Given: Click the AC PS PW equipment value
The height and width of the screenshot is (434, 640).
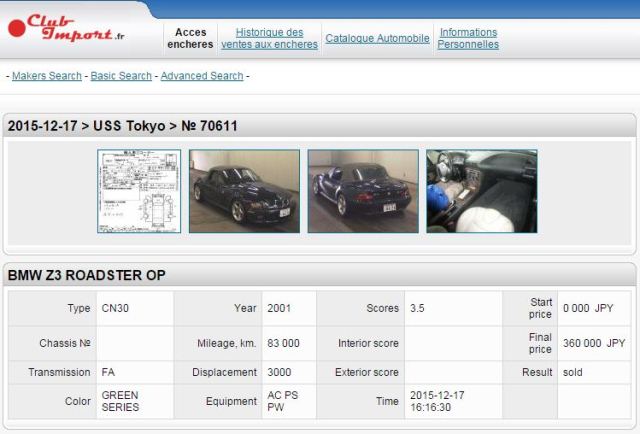Looking at the screenshot, I should (285, 401).
